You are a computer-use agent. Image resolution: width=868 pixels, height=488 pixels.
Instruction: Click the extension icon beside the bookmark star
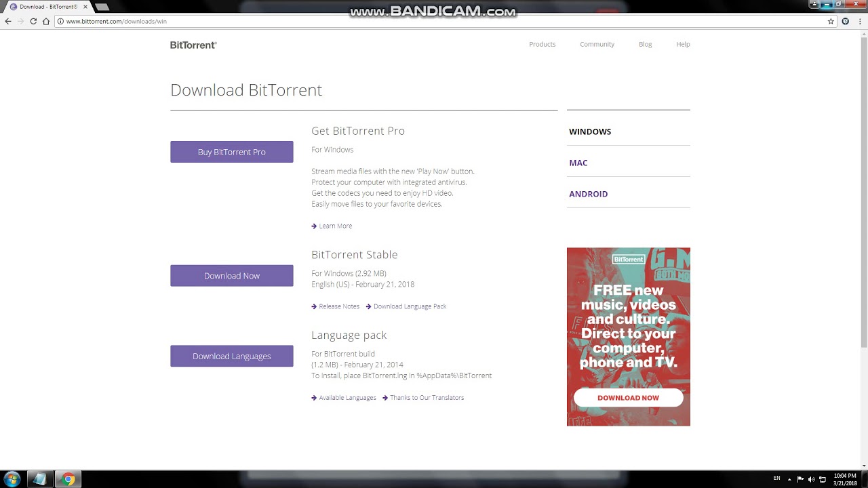click(x=846, y=21)
